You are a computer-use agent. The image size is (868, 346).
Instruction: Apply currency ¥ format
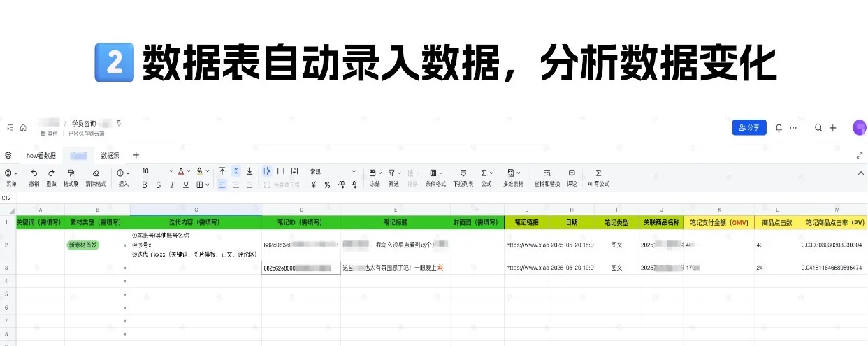click(314, 185)
